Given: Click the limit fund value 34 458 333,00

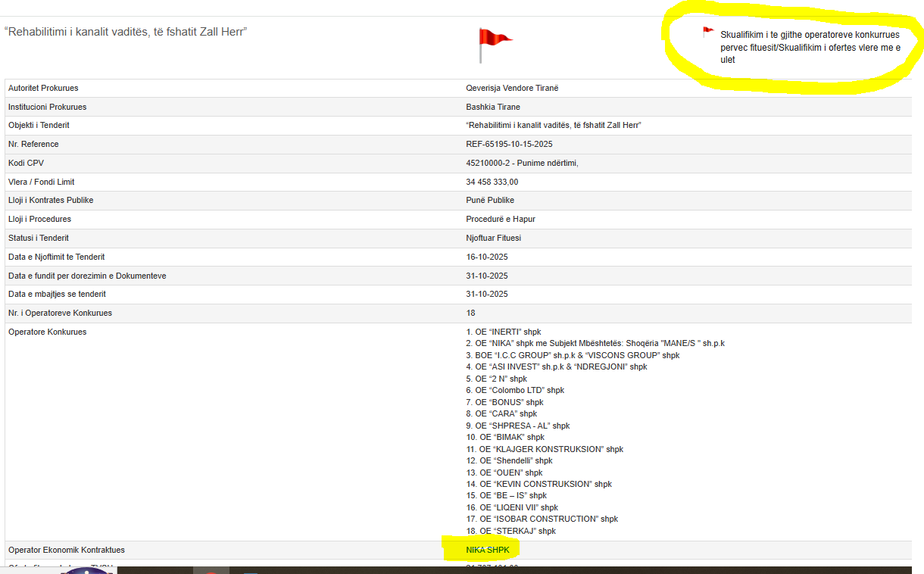Looking at the screenshot, I should coord(492,182).
